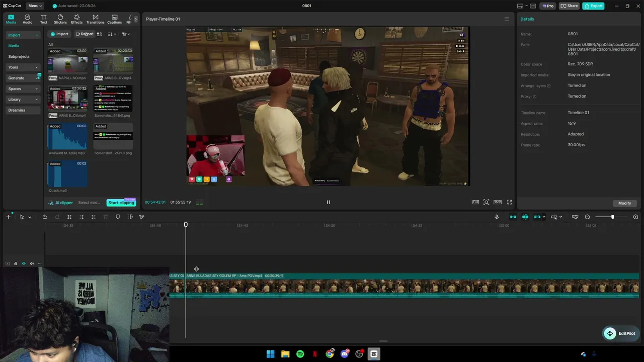Select the Awkward M audio clip thumbnail
644x362 pixels.
click(67, 136)
